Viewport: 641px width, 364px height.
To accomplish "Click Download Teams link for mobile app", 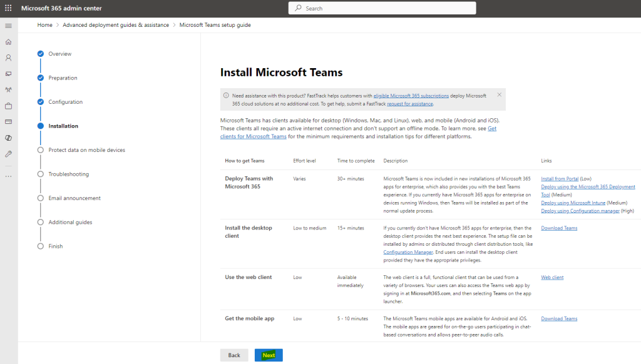I will tap(559, 318).
